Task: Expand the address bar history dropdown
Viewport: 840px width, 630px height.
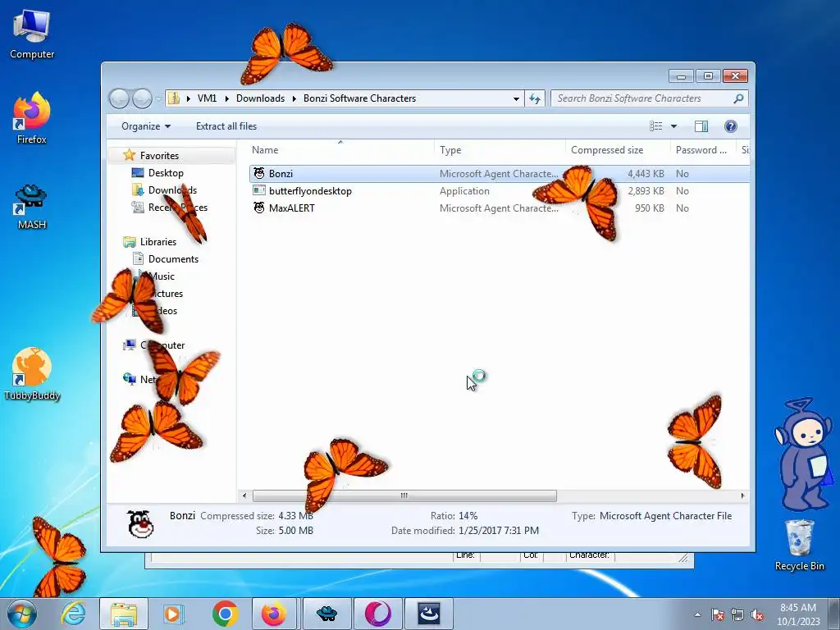Action: coord(516,99)
